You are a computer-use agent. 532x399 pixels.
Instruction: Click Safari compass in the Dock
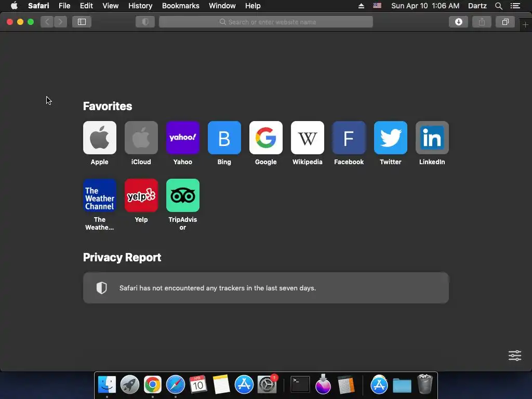tap(176, 384)
